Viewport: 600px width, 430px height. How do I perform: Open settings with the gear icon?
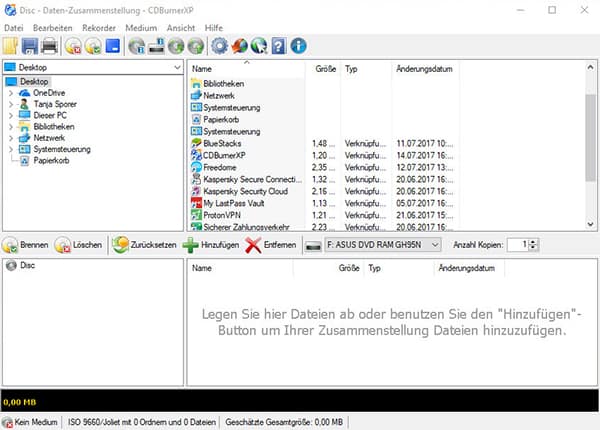click(x=220, y=46)
